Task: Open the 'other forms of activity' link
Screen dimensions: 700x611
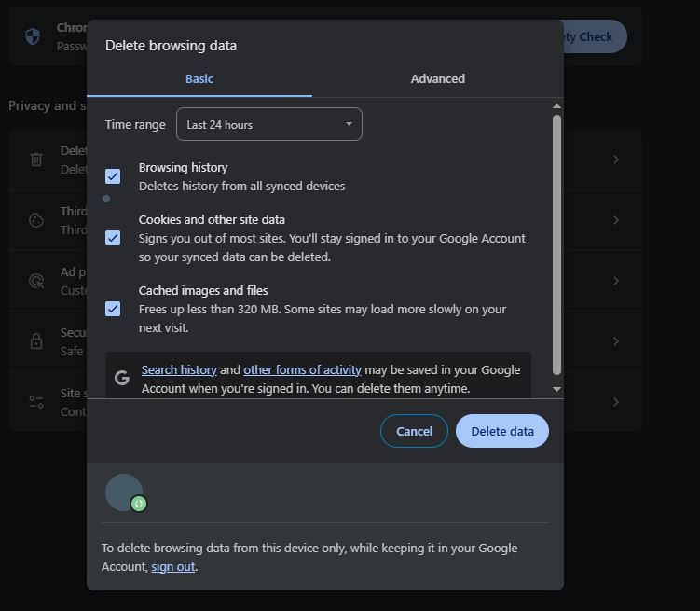Action: (x=302, y=370)
